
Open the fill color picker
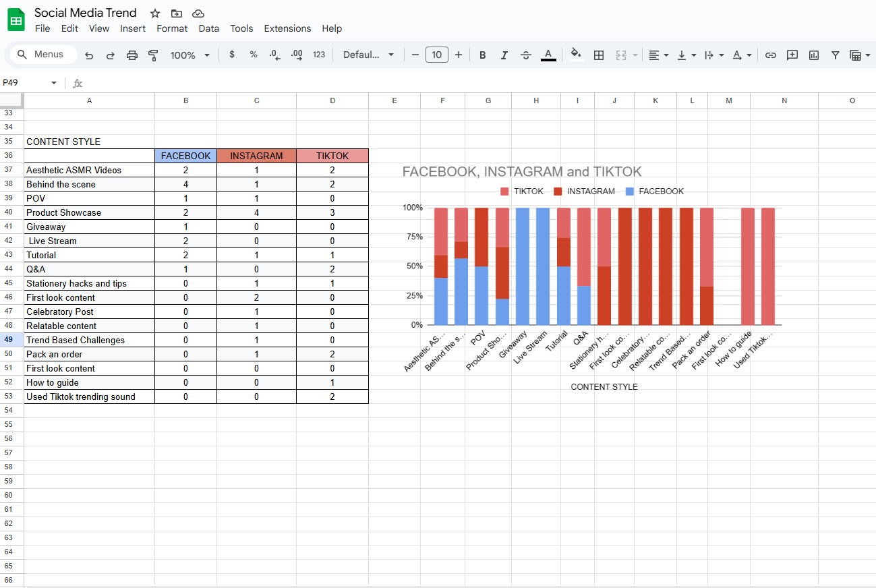pyautogui.click(x=575, y=55)
